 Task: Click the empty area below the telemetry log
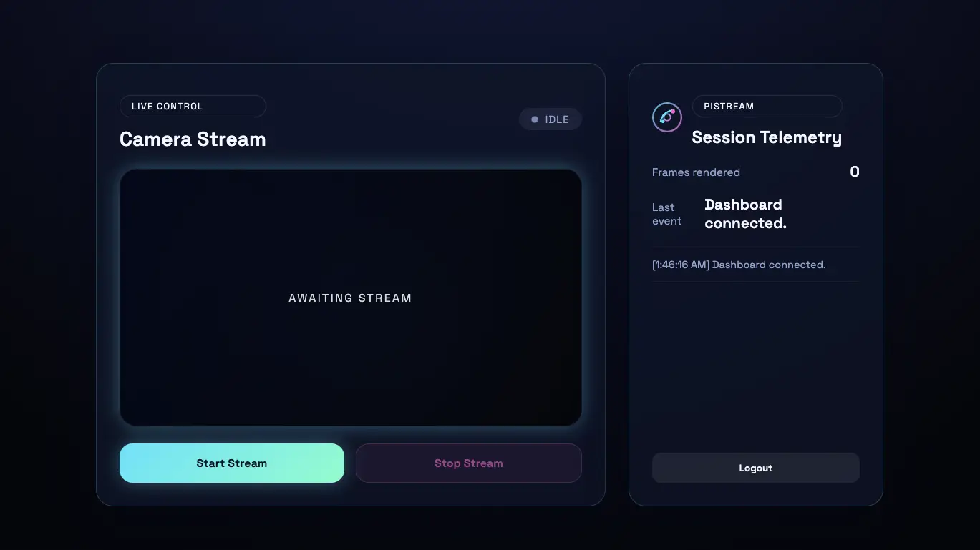pyautogui.click(x=755, y=365)
